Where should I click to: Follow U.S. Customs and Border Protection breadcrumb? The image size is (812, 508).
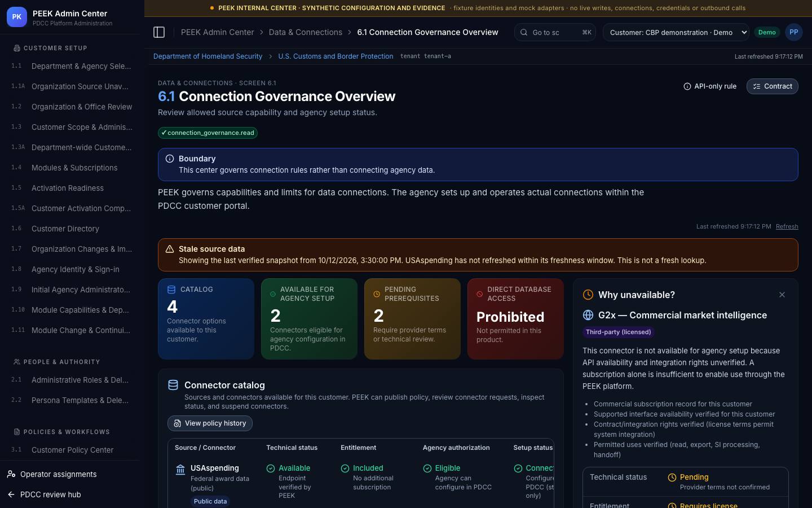pos(336,56)
